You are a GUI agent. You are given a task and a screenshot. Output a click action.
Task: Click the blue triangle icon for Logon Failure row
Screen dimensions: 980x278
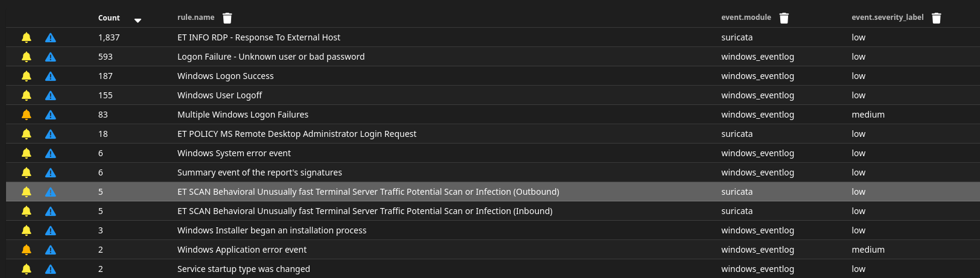pyautogui.click(x=51, y=57)
